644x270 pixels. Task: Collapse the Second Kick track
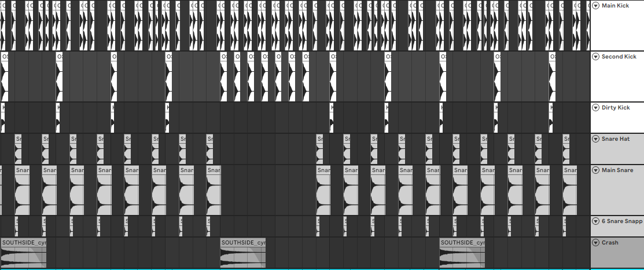pos(595,57)
